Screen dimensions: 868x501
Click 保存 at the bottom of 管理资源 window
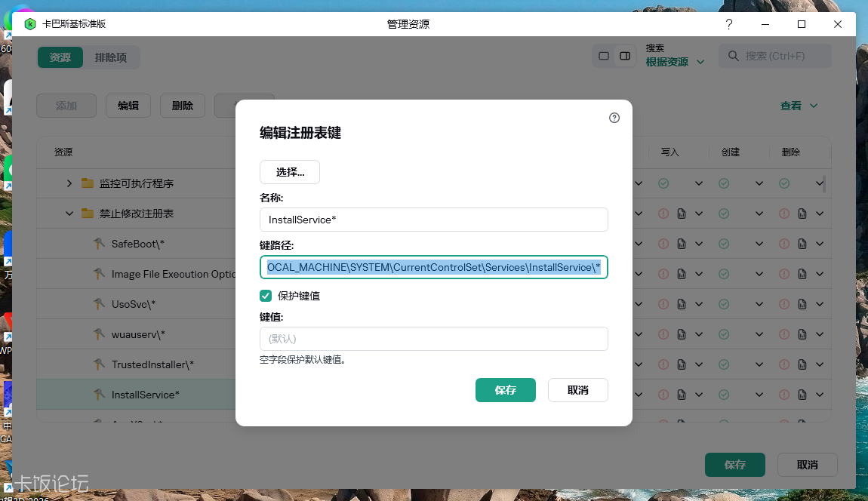(x=735, y=465)
